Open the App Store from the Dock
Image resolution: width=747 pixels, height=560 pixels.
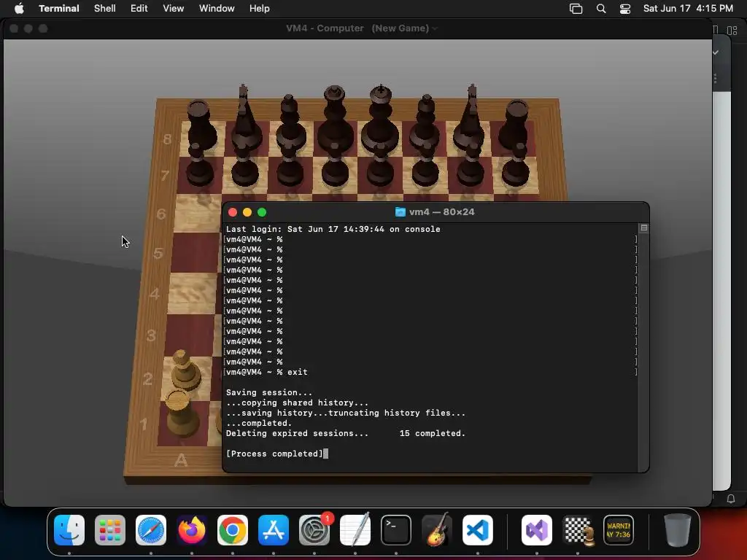(274, 529)
